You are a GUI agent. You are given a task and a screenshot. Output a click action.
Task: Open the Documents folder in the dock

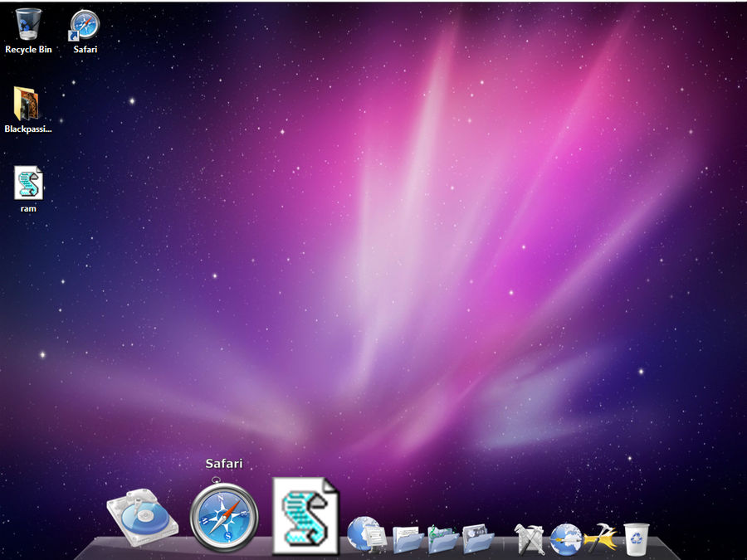(408, 538)
